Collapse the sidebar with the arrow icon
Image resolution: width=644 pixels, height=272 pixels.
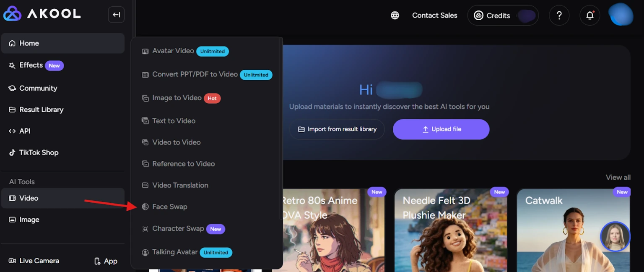pyautogui.click(x=116, y=15)
